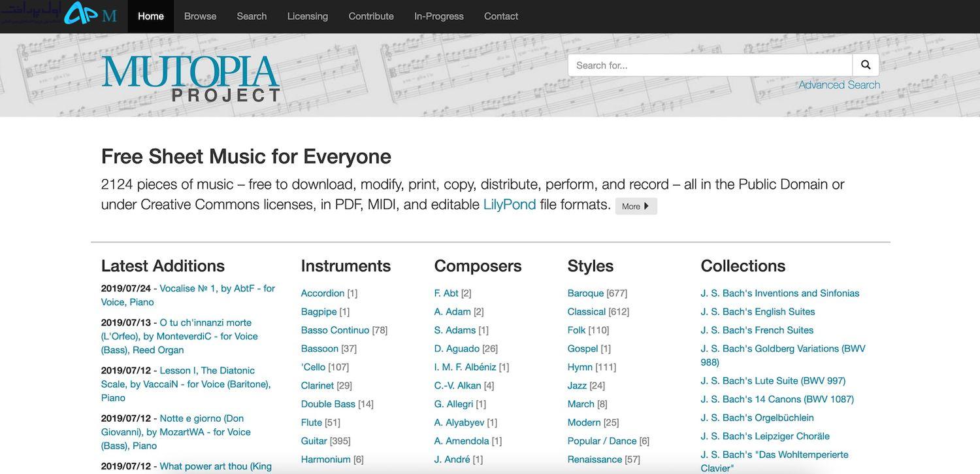Image resolution: width=980 pixels, height=474 pixels.
Task: Open composer D. Aguado
Action: [457, 348]
